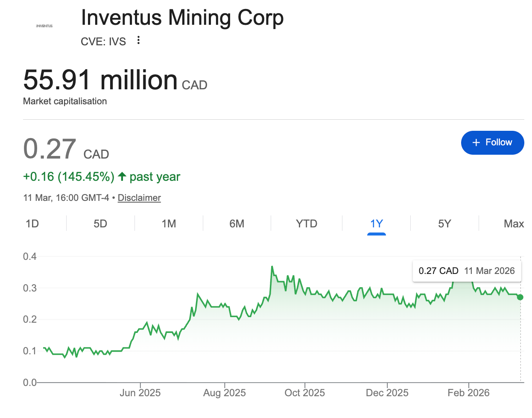The width and height of the screenshot is (532, 418).
Task: Click the Inventus company logo thumbnail
Action: click(44, 26)
